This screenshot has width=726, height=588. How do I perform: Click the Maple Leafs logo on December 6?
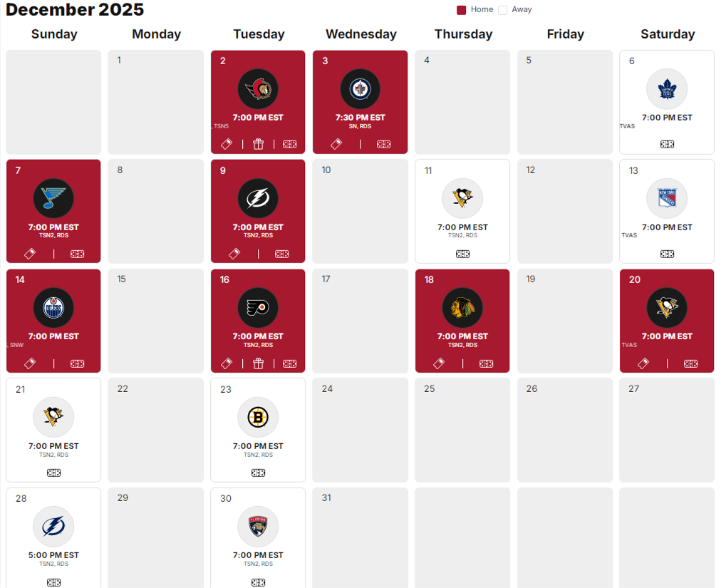click(666, 88)
